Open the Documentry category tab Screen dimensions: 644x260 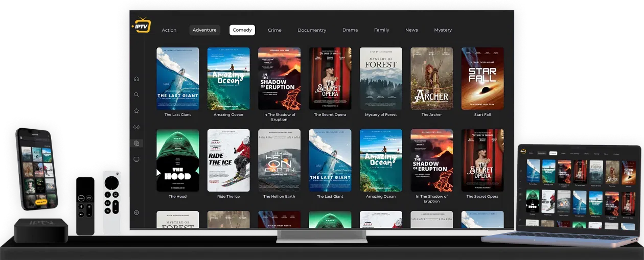pyautogui.click(x=312, y=30)
